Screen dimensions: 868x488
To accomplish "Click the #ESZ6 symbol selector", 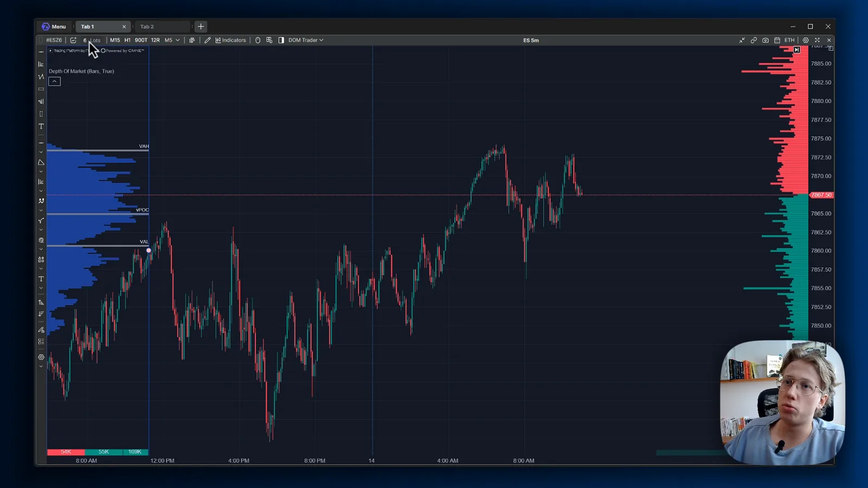I will coord(54,40).
